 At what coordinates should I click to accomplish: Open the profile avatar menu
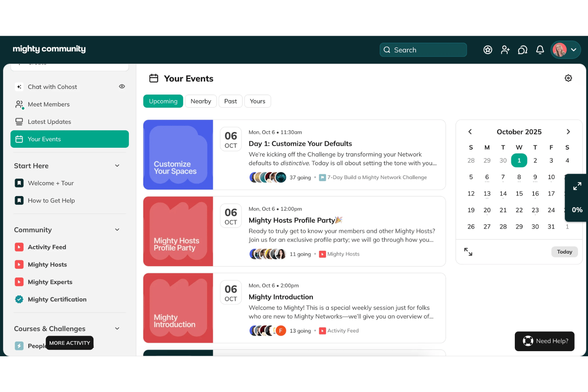566,50
